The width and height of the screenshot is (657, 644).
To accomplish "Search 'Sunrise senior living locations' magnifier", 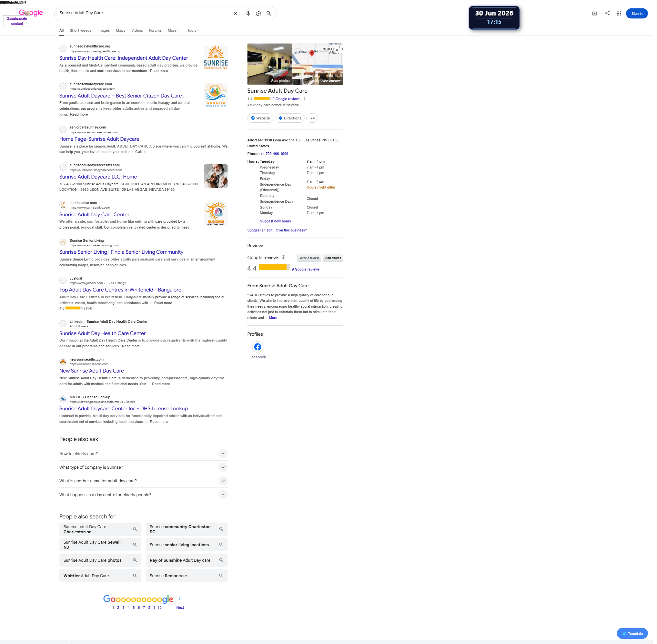I will point(221,544).
